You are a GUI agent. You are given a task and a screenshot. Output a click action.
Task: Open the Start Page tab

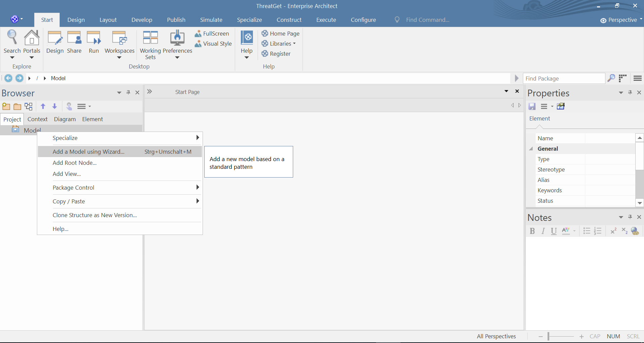coord(187,92)
